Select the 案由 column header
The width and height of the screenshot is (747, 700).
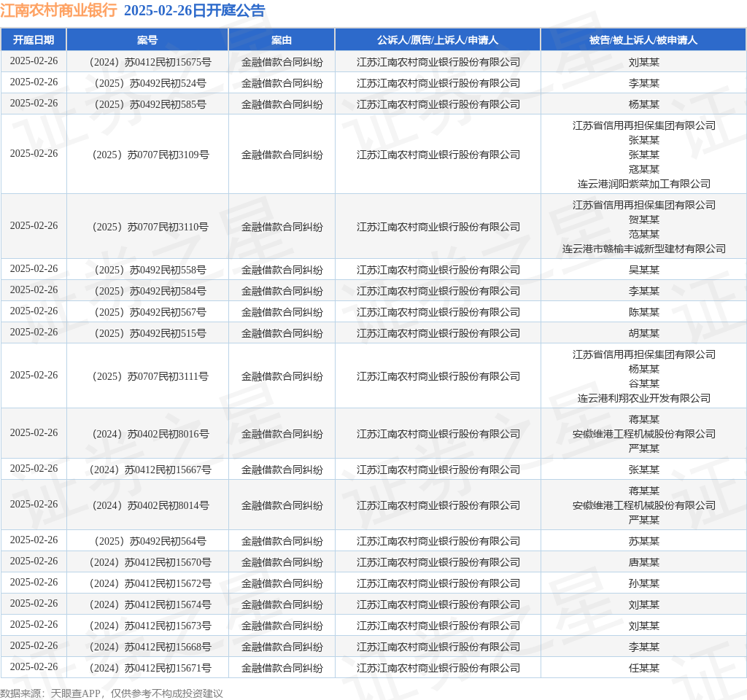[x=282, y=39]
